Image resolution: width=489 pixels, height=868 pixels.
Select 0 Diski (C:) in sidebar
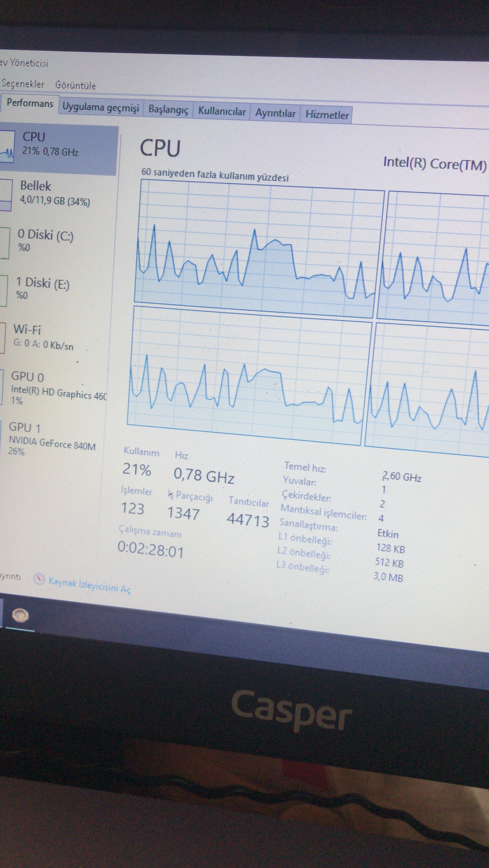45,240
